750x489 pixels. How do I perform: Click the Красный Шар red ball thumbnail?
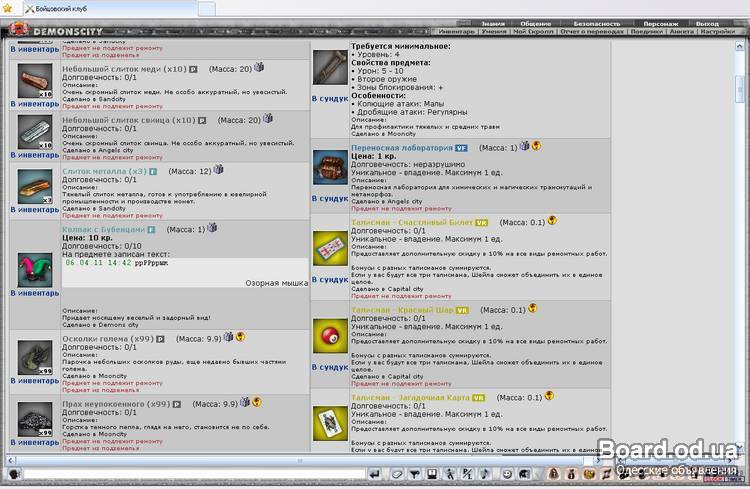click(x=330, y=336)
